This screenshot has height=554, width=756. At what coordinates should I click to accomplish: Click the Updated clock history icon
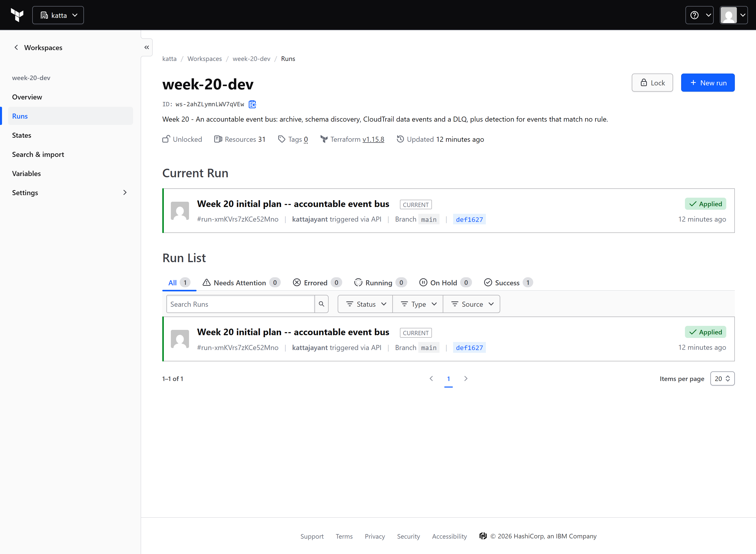pos(400,139)
